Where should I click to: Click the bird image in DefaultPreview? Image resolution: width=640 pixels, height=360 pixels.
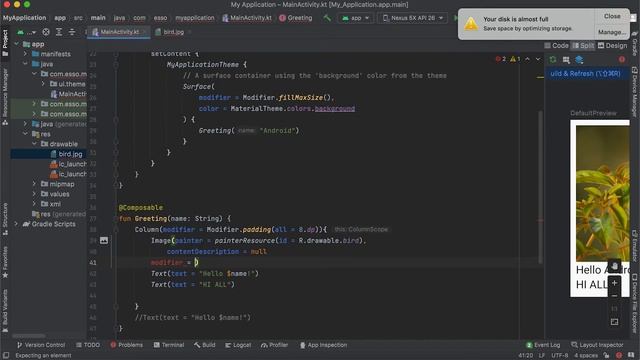603,193
